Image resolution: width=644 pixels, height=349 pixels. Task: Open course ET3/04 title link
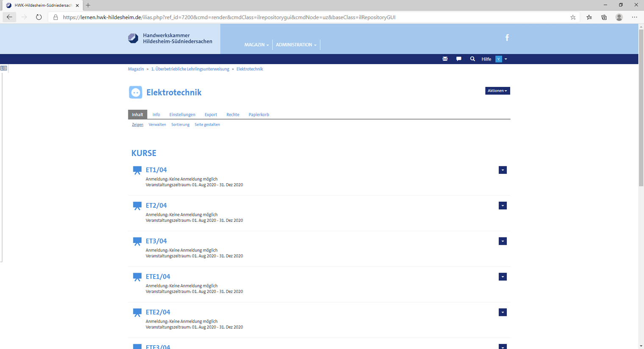[156, 241]
